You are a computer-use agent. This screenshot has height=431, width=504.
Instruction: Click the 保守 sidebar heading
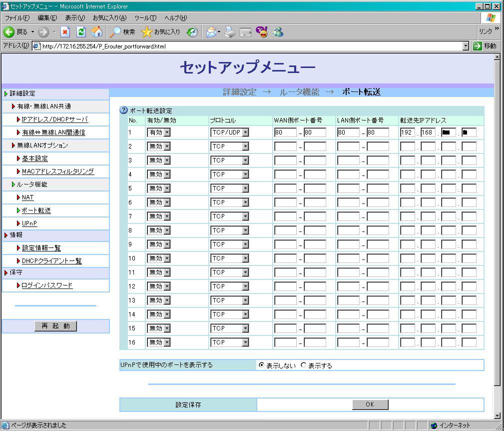16,272
